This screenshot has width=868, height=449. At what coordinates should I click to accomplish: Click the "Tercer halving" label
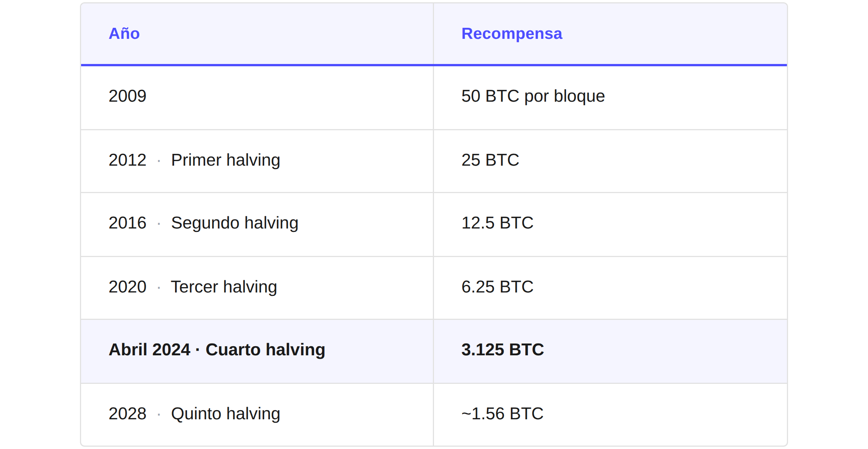(x=224, y=287)
